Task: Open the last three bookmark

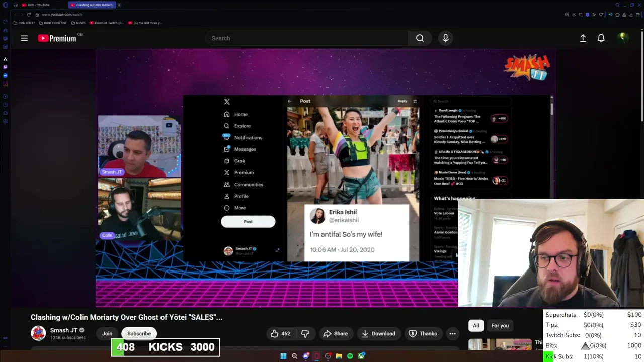Action: pyautogui.click(x=145, y=23)
